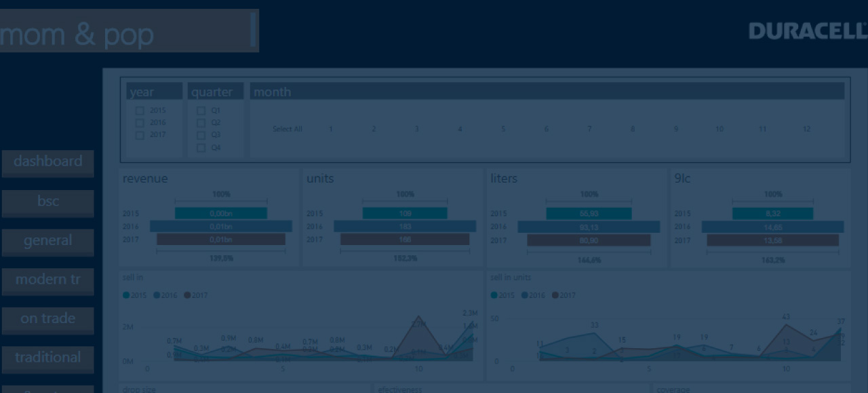Tick the 2017 year filter checkbox
The width and height of the screenshot is (868, 393).
point(140,135)
